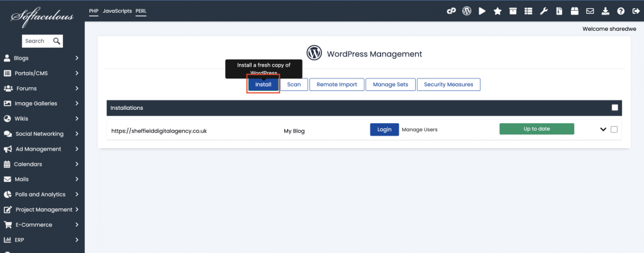Click the ERP category label

(x=19, y=240)
